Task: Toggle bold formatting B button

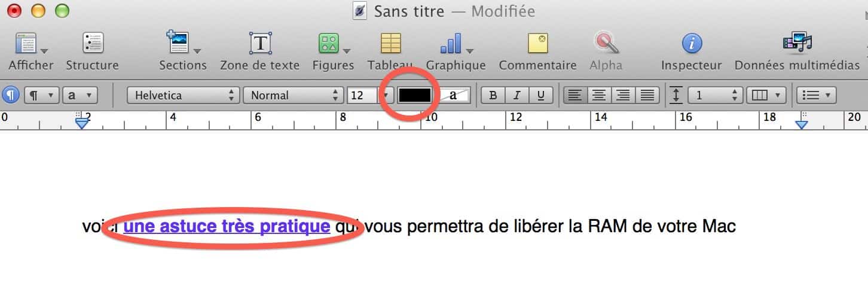Action: [x=493, y=95]
